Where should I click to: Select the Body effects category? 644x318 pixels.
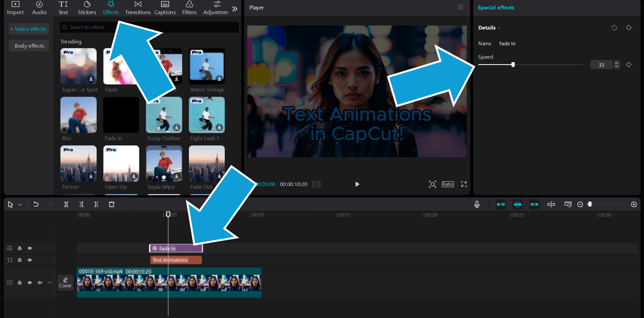pyautogui.click(x=29, y=46)
